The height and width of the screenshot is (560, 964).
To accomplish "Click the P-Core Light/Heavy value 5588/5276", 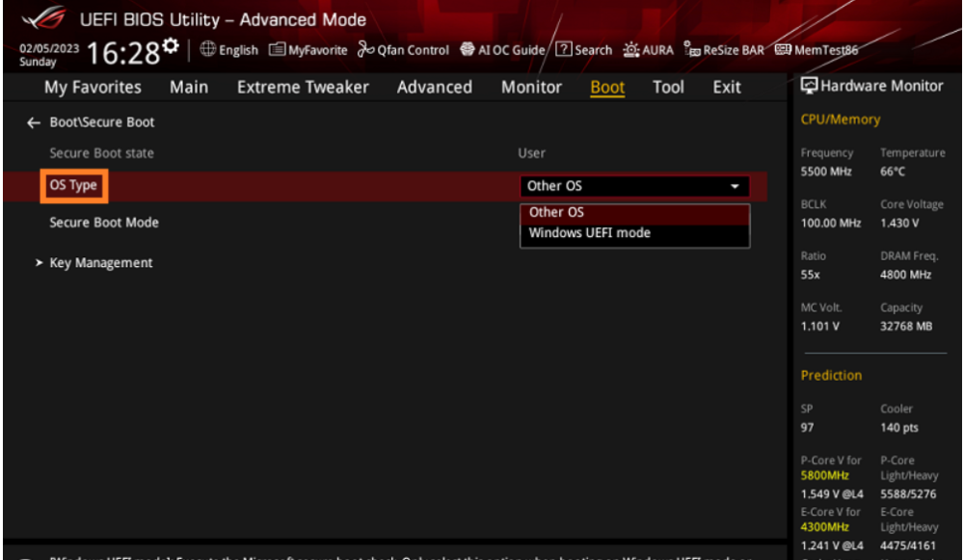I will click(908, 494).
